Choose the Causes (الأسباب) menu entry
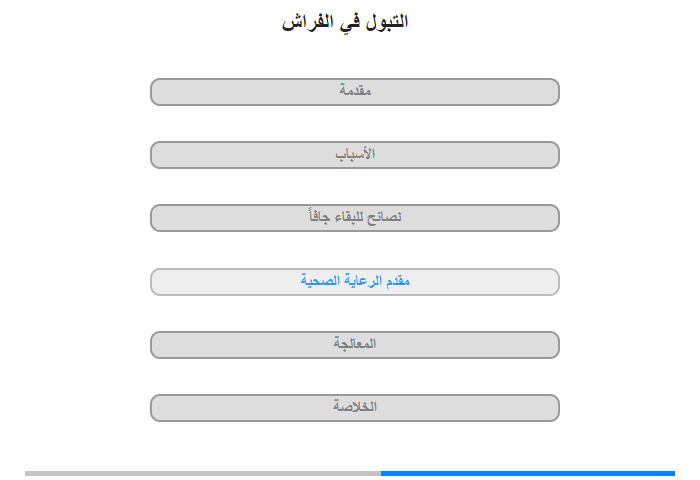The image size is (700, 480). [x=354, y=155]
